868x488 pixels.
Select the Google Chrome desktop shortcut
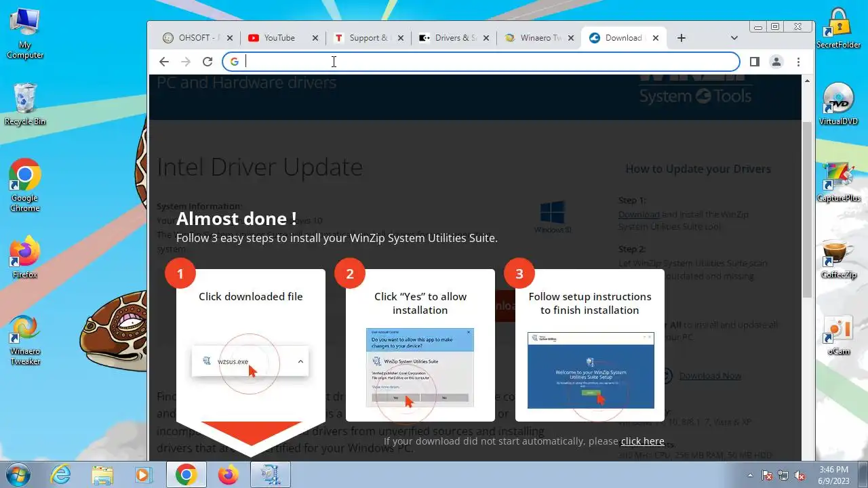(25, 186)
